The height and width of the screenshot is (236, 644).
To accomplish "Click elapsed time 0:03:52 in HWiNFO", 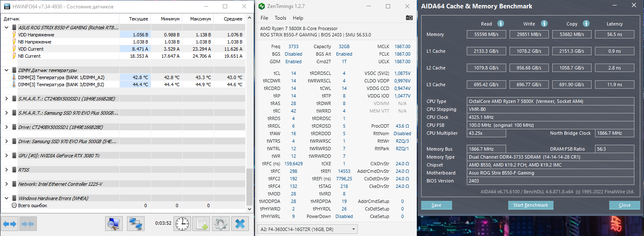I will (163, 223).
